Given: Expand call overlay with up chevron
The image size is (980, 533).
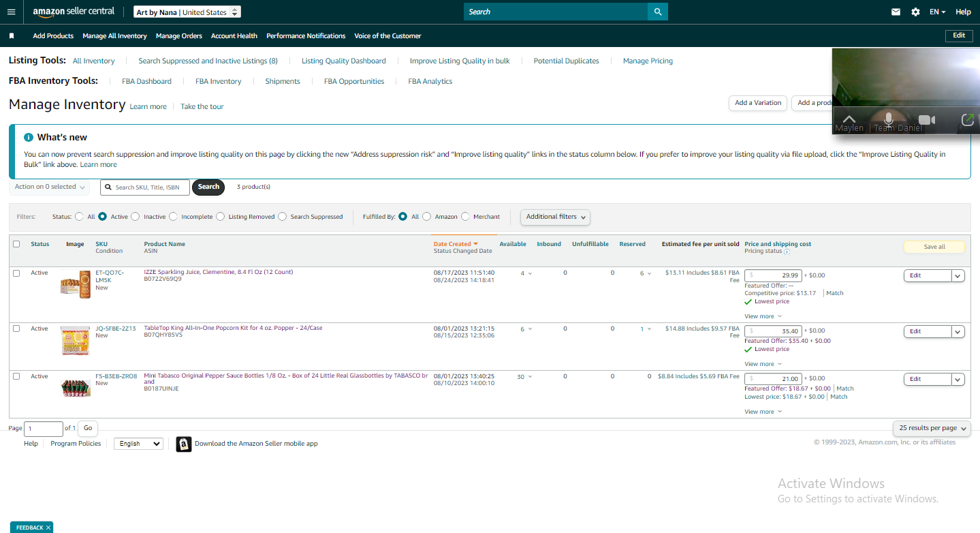Looking at the screenshot, I should point(849,119).
